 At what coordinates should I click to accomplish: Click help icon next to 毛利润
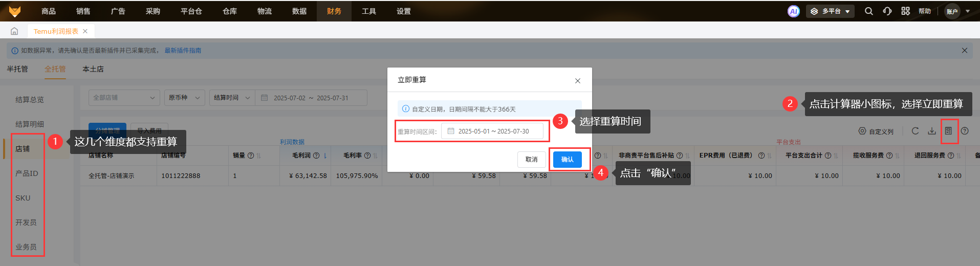316,156
